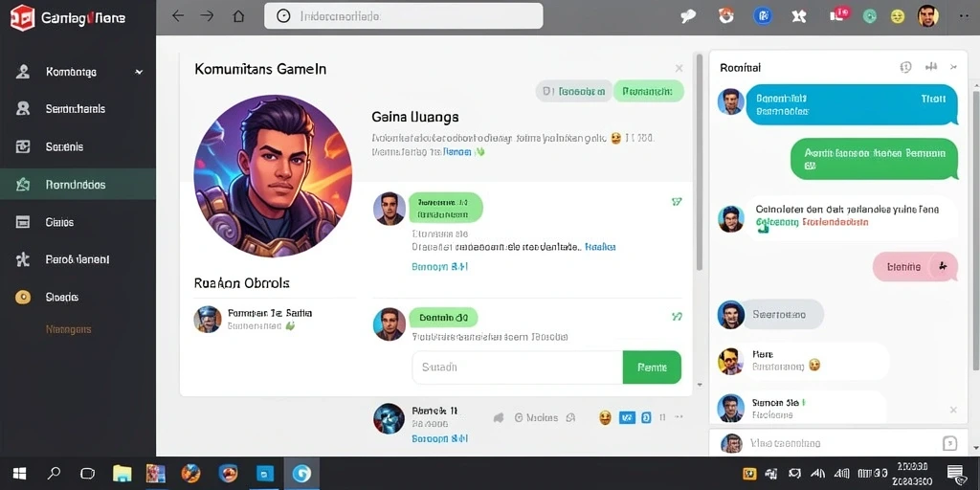Click the blue Raalien link in first post
The image size is (980, 490).
[x=601, y=247]
